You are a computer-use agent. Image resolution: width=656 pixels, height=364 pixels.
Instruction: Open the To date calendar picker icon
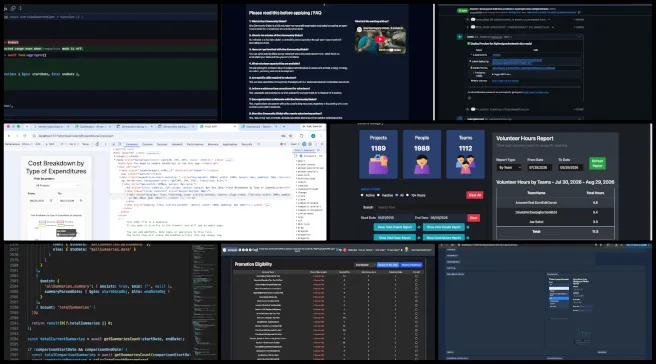click(81, 201)
